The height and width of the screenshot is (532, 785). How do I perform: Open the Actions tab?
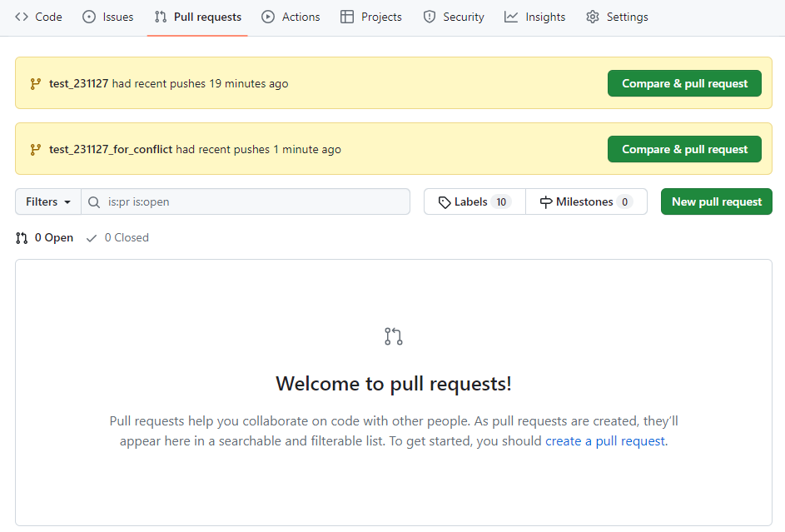coord(291,17)
